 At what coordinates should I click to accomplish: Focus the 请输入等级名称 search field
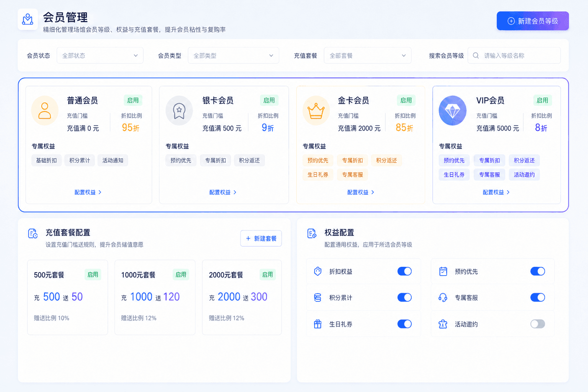pyautogui.click(x=514, y=56)
